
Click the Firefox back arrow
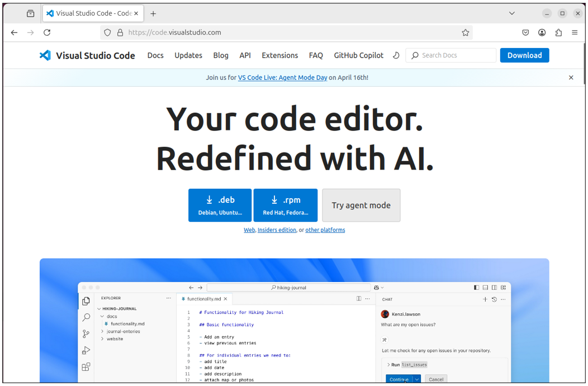(x=14, y=32)
